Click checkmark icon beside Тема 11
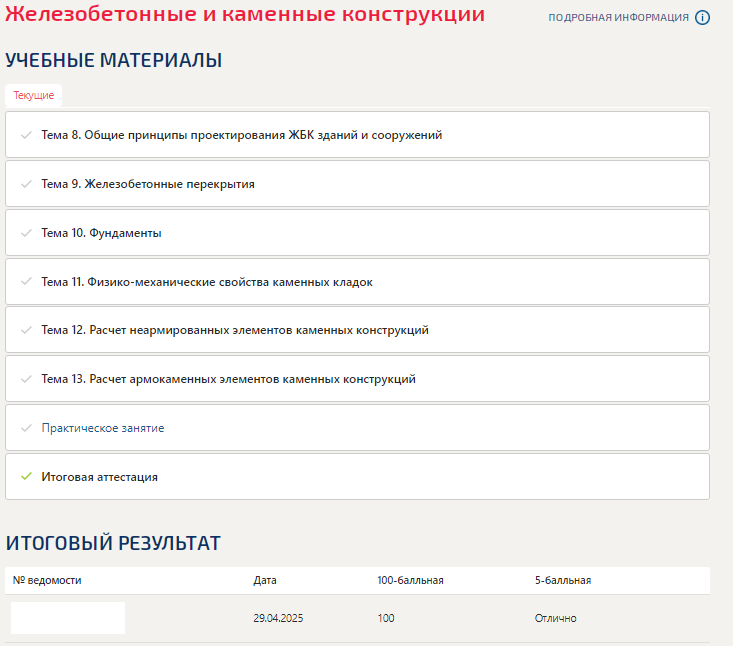The height and width of the screenshot is (646, 733). tap(26, 281)
